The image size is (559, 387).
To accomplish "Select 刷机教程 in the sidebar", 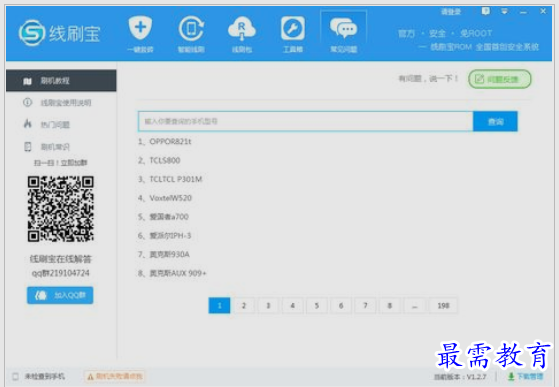I will tap(61, 81).
